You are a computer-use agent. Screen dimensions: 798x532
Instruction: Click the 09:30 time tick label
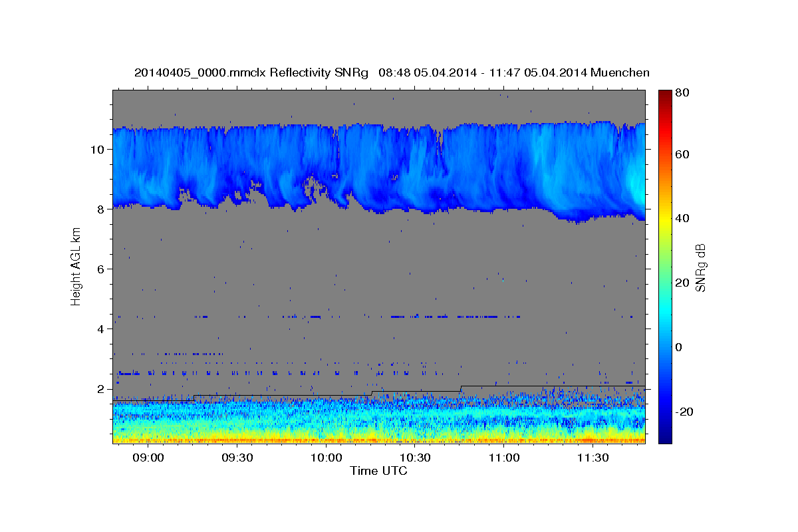click(237, 458)
